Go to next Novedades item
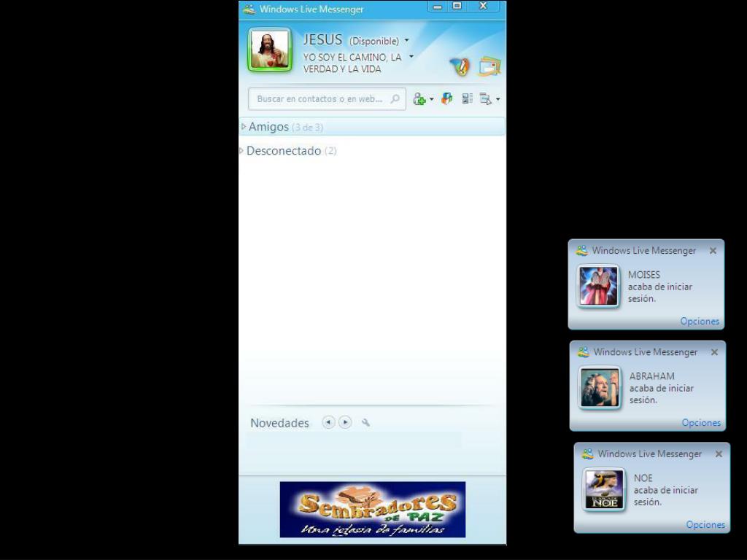Screen dimensions: 747x560 345,422
